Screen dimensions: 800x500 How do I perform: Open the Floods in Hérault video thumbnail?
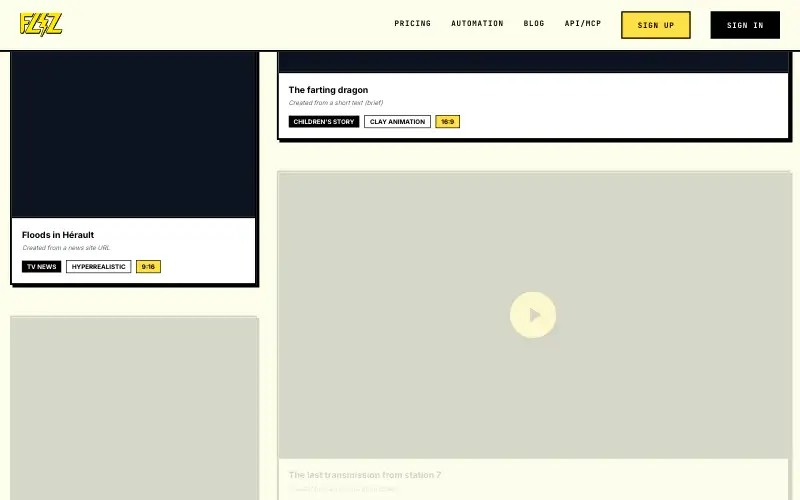click(133, 134)
